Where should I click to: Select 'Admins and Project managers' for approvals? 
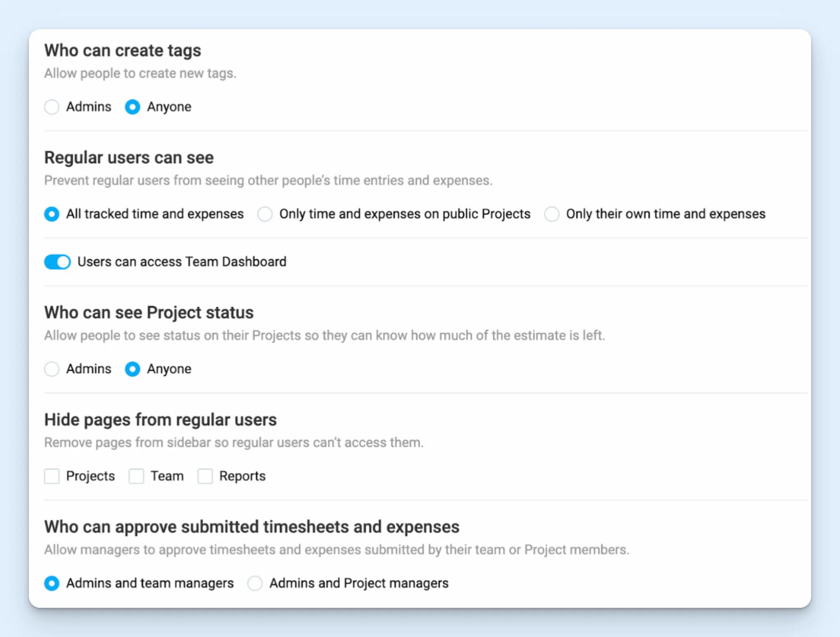coord(255,583)
